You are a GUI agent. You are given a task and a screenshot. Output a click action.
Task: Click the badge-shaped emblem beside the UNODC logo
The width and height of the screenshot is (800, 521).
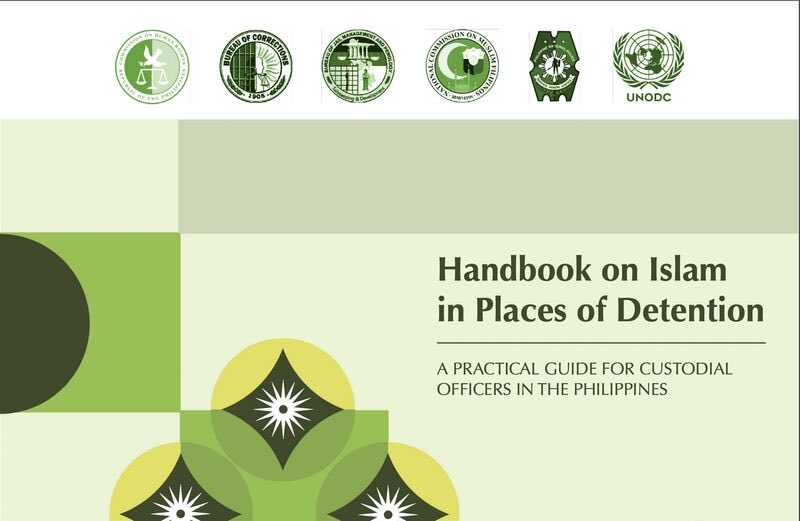(x=554, y=66)
